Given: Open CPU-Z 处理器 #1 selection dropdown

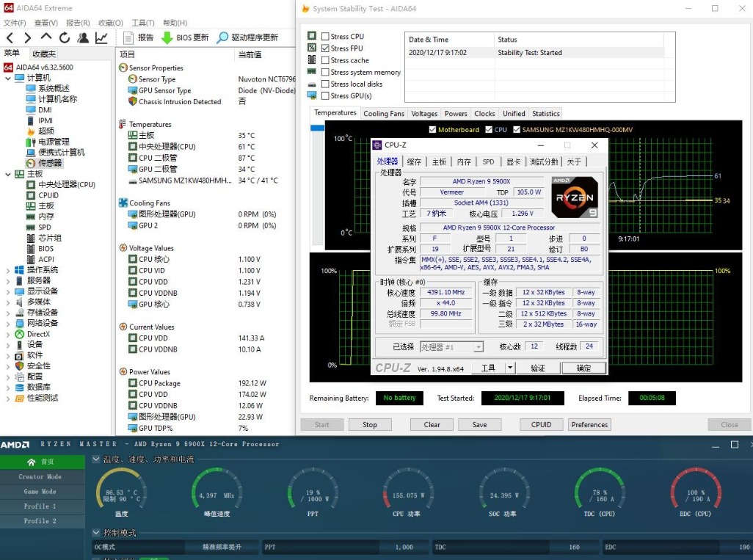Looking at the screenshot, I should pos(479,346).
